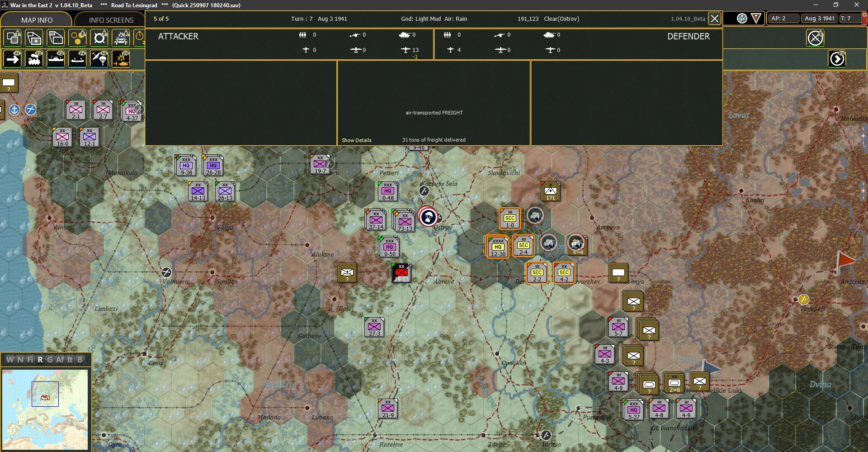The image size is (868, 452).
Task: Click the Show Details link
Action: coord(357,140)
